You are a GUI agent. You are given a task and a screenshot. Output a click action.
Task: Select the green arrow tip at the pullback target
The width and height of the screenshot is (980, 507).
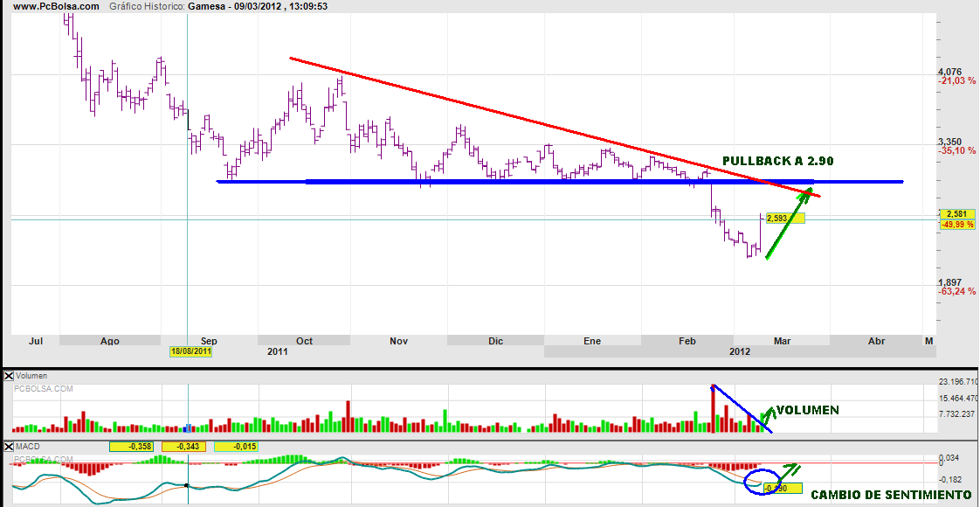pyautogui.click(x=809, y=190)
